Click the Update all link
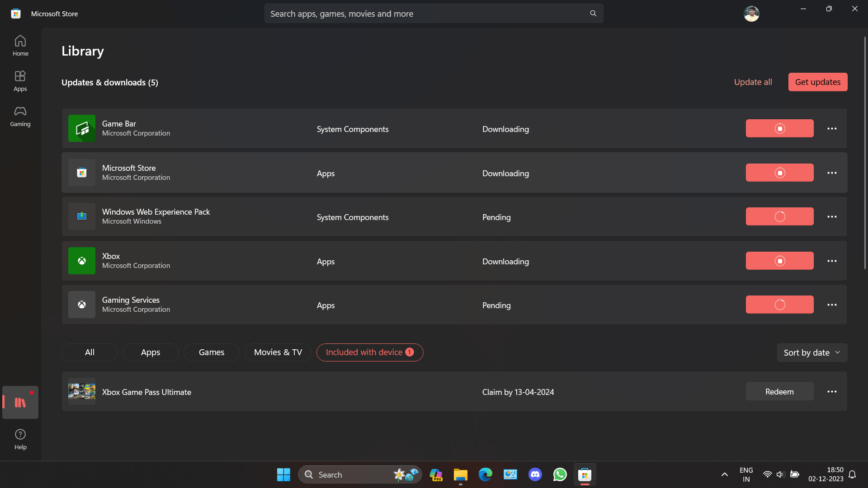Image resolution: width=868 pixels, height=488 pixels. tap(753, 82)
